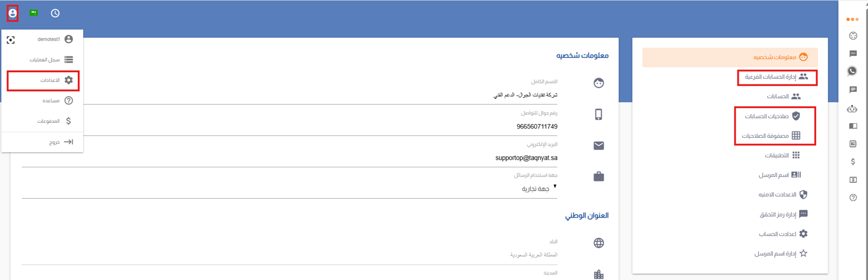Click the email field supportop@taqnyat.sa

[x=289, y=158]
